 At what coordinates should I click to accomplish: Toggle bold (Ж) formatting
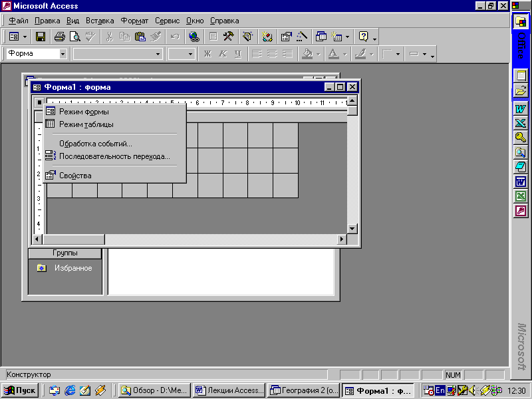pyautogui.click(x=207, y=54)
